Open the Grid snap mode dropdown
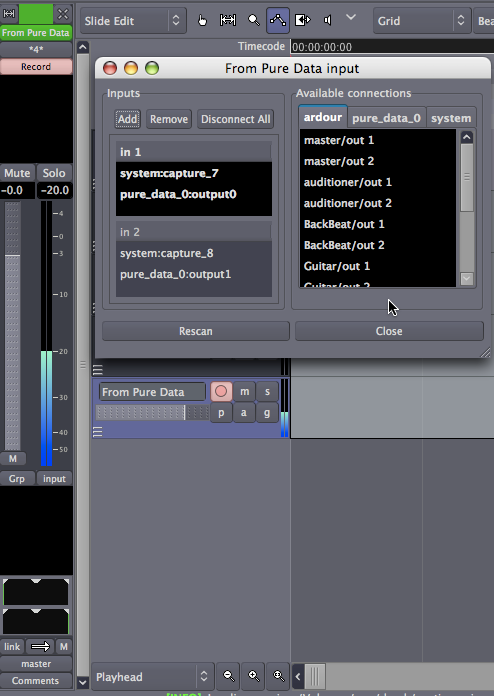Viewport: 494px width, 696px height. click(x=422, y=21)
